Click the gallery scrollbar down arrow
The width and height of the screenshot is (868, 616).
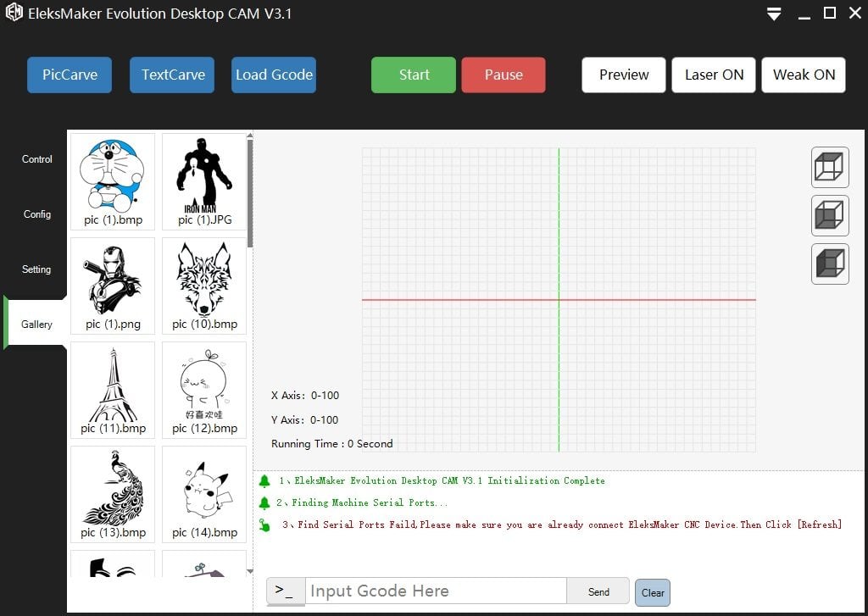click(x=250, y=571)
